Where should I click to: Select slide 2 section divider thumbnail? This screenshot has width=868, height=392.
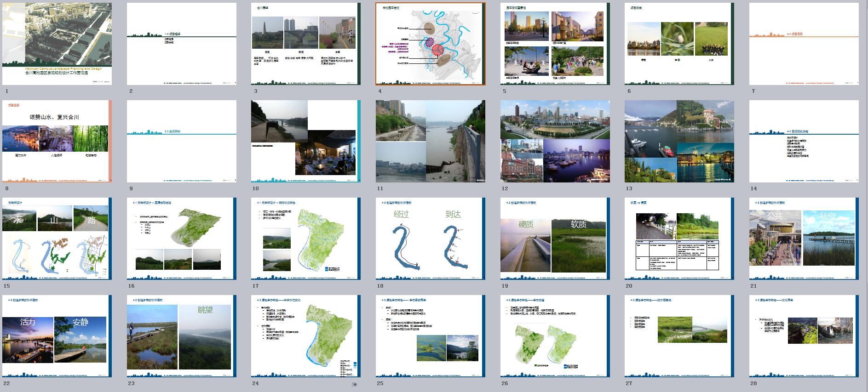pos(182,44)
